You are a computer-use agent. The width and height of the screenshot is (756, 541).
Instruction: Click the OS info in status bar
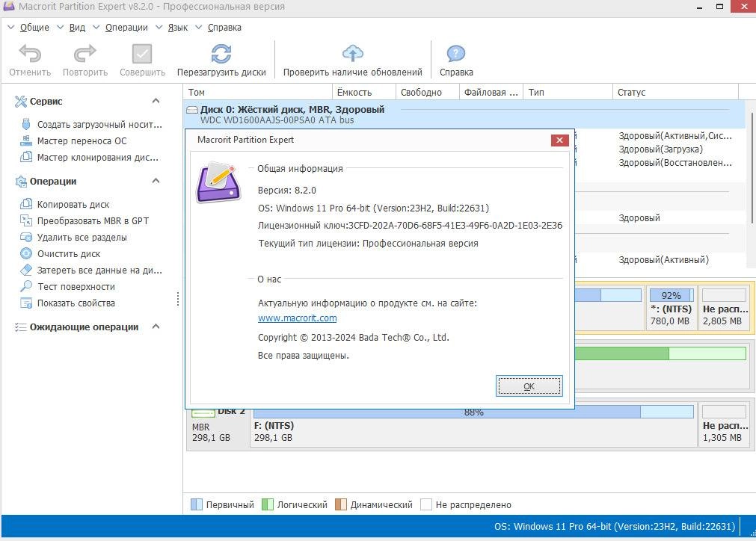pyautogui.click(x=614, y=527)
